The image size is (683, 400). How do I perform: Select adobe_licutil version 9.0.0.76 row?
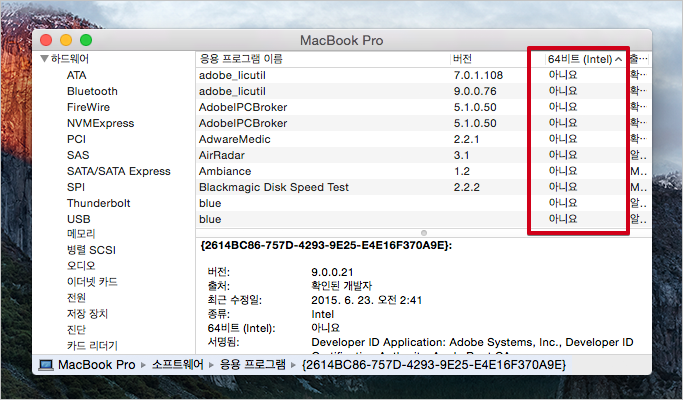(x=422, y=92)
